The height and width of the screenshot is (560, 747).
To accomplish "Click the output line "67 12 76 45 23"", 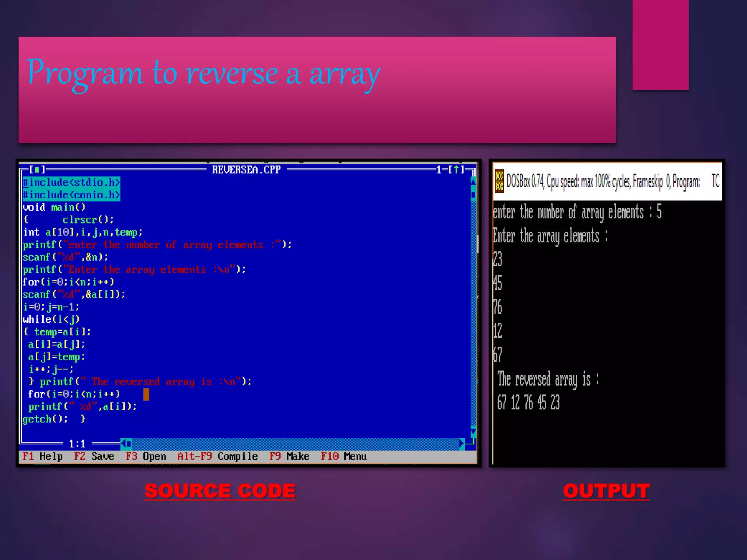I will tap(529, 402).
